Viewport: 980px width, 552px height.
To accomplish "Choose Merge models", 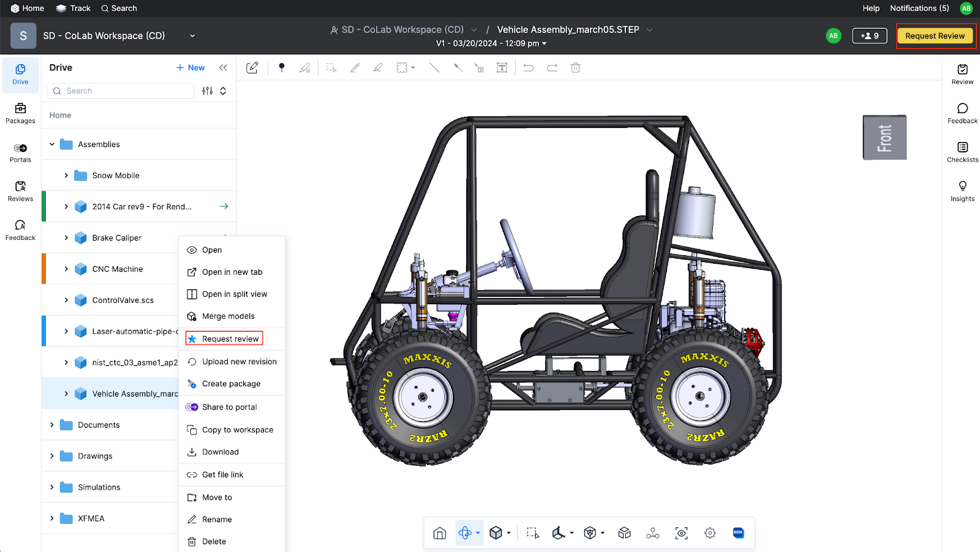I will [x=232, y=316].
